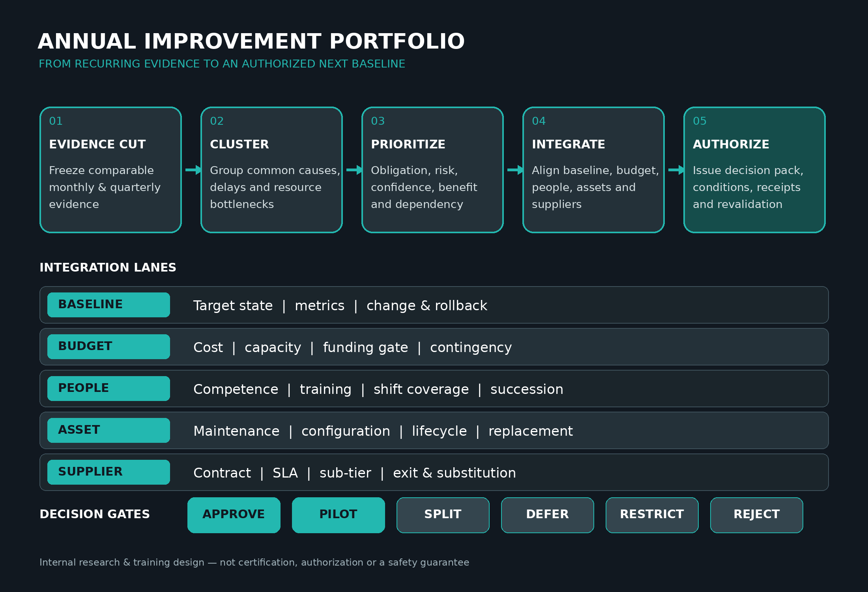The width and height of the screenshot is (868, 592).
Task: Select the SUPPLIER lane label
Action: [108, 472]
